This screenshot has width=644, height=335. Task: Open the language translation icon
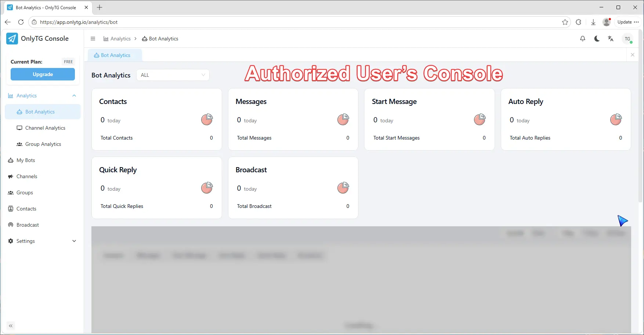click(x=611, y=39)
